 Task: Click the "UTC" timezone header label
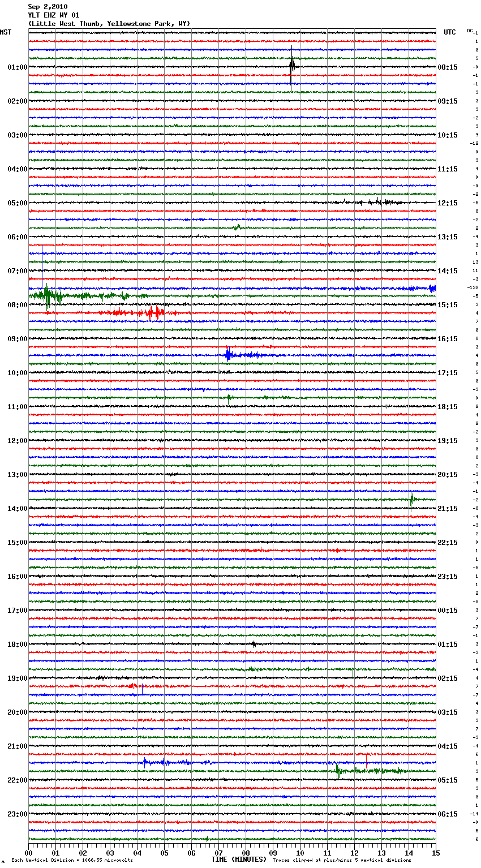click(x=449, y=32)
